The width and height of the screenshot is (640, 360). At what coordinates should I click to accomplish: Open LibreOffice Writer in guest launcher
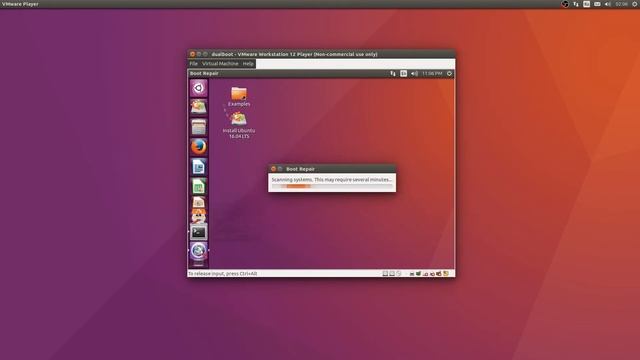(x=199, y=167)
